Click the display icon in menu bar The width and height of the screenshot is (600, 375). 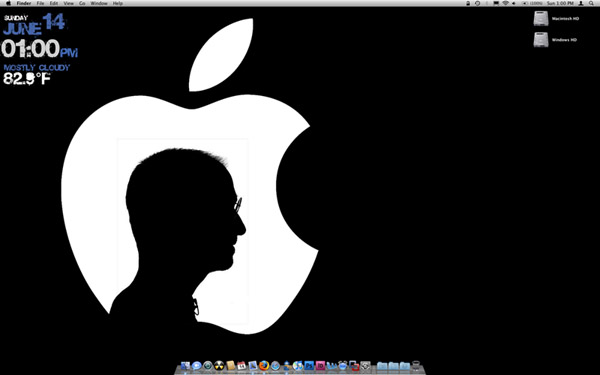[496, 3]
